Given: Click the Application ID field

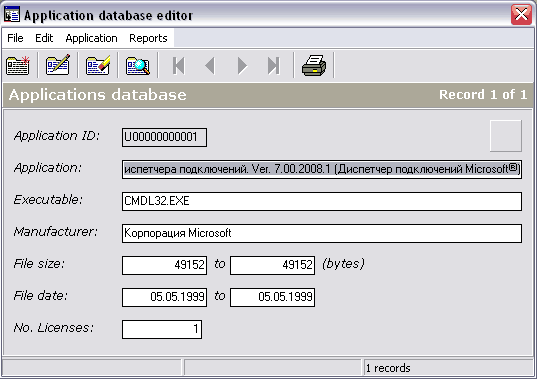Looking at the screenshot, I should pyautogui.click(x=164, y=137).
